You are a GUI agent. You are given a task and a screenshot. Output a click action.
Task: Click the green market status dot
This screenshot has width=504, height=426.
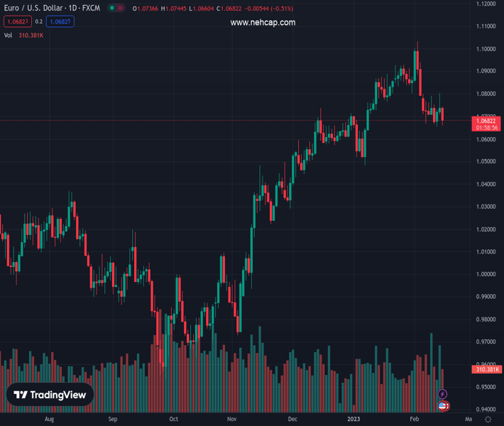(x=111, y=8)
